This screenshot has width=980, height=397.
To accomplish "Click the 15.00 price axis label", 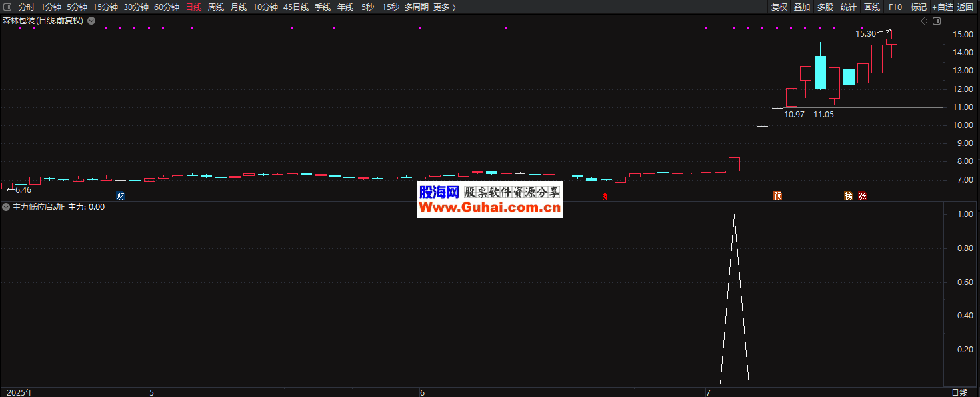I will click(x=963, y=34).
